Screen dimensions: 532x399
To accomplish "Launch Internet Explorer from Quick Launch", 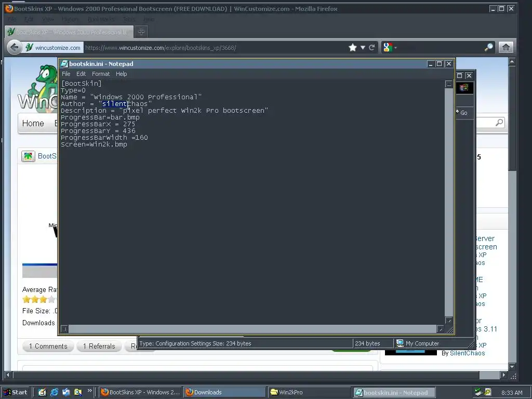I will point(54,392).
